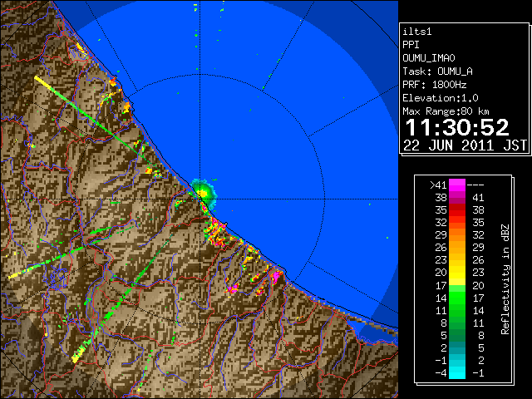Select the 'Elevation:1.0' value
Image resolution: width=532 pixels, height=399 pixels.
click(x=441, y=98)
